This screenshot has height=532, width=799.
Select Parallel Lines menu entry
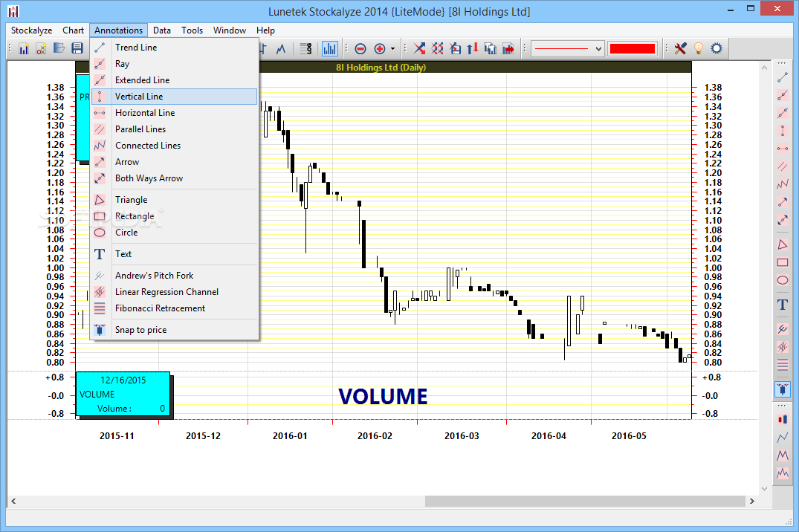click(174, 129)
